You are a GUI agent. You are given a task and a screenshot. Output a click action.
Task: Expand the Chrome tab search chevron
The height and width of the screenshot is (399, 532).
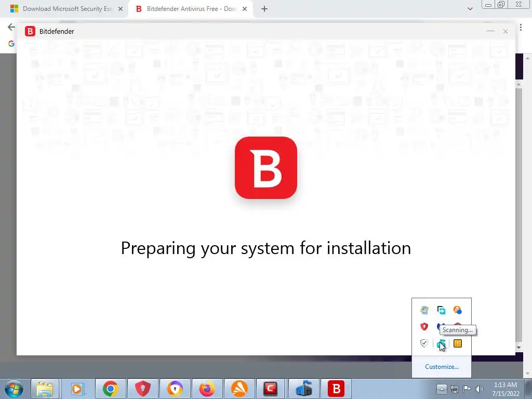click(x=470, y=9)
